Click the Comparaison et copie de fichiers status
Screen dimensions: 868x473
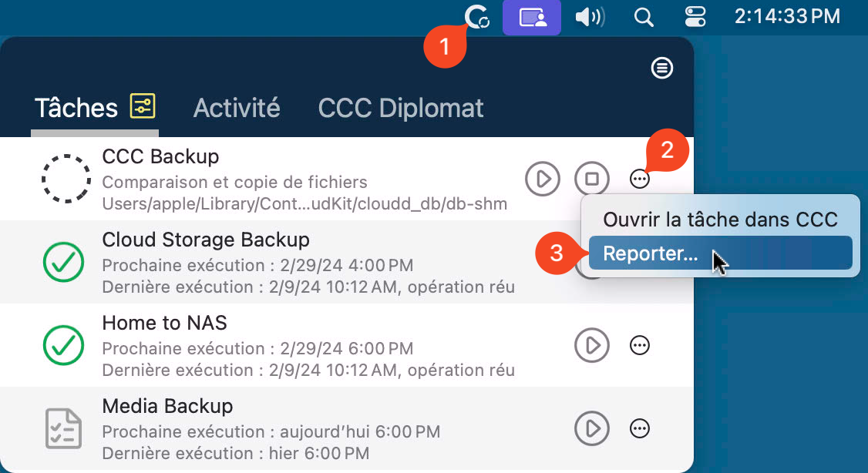pyautogui.click(x=234, y=182)
